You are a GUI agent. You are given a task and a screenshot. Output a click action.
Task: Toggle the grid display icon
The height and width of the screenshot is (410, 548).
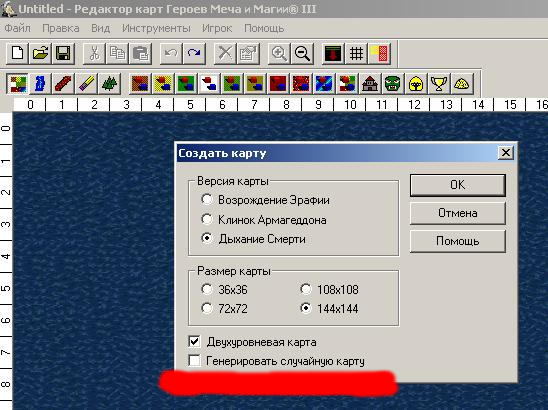(x=356, y=53)
